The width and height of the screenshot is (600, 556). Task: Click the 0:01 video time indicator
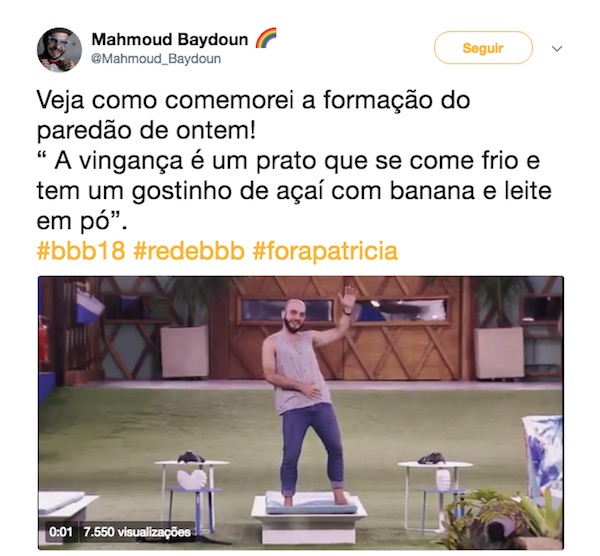tap(61, 532)
